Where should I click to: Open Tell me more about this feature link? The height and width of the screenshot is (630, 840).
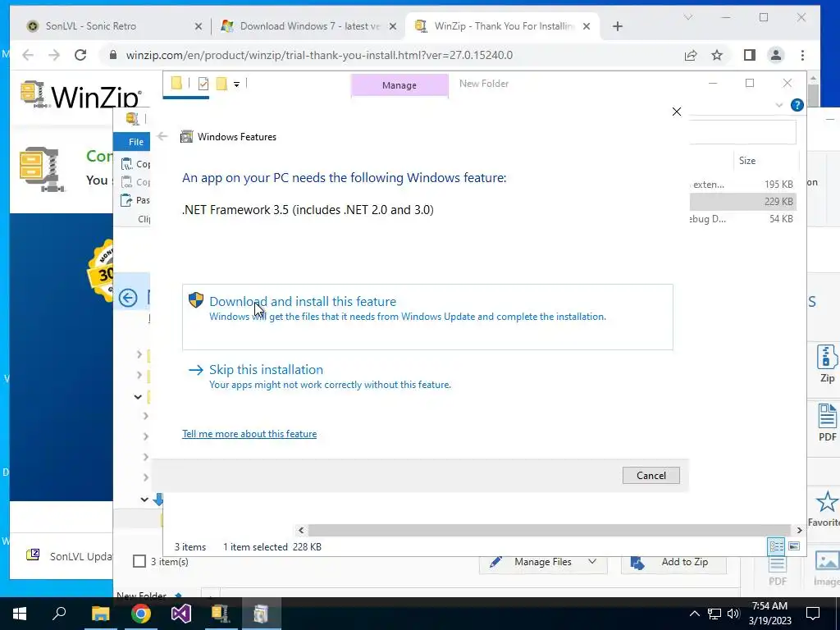[249, 434]
